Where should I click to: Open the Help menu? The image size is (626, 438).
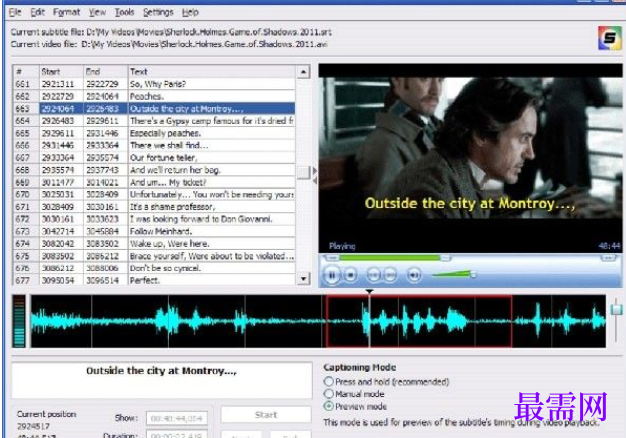click(x=190, y=12)
